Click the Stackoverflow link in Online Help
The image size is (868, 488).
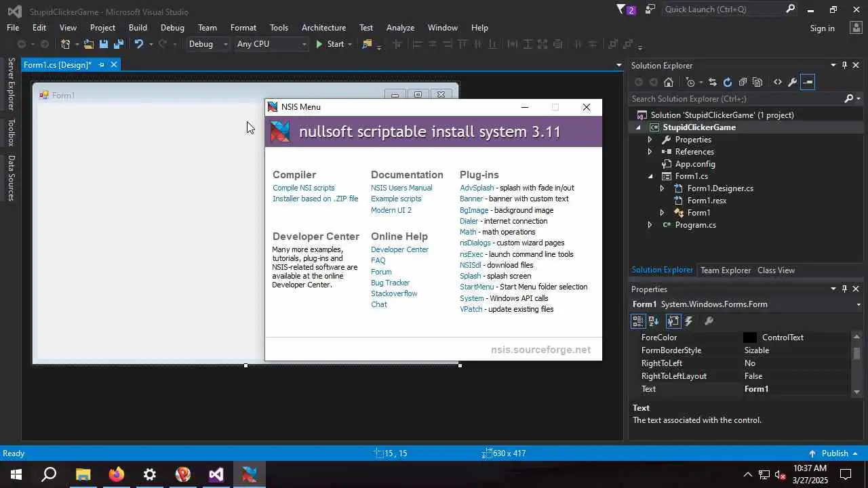coord(394,293)
